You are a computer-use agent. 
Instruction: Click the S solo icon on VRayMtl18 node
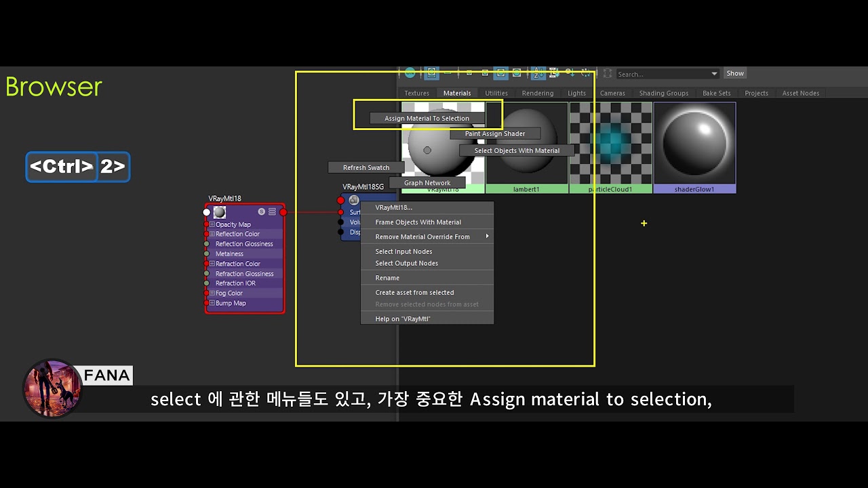(x=262, y=212)
